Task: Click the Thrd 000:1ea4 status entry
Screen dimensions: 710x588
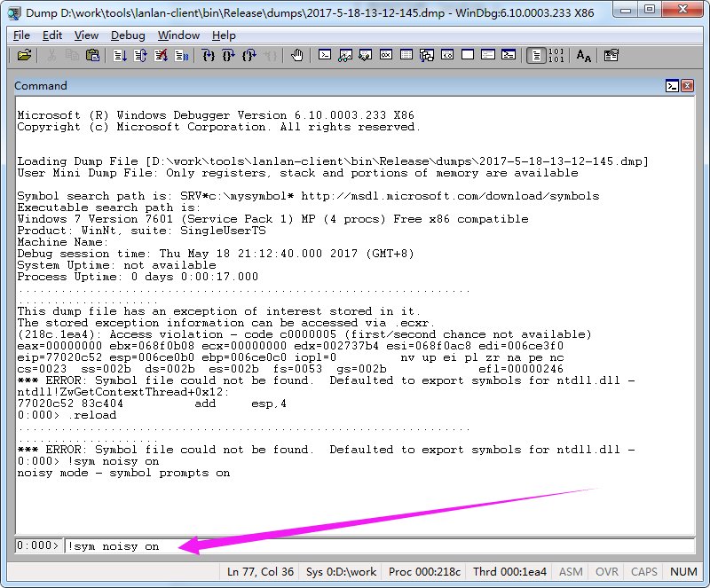Action: point(509,572)
